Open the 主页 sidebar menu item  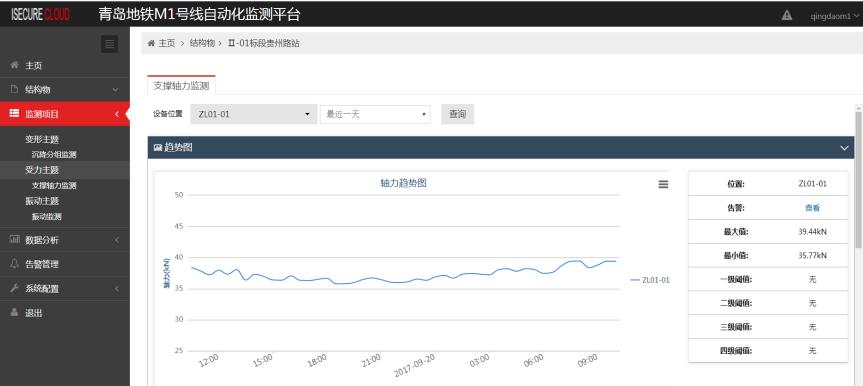pyautogui.click(x=65, y=66)
